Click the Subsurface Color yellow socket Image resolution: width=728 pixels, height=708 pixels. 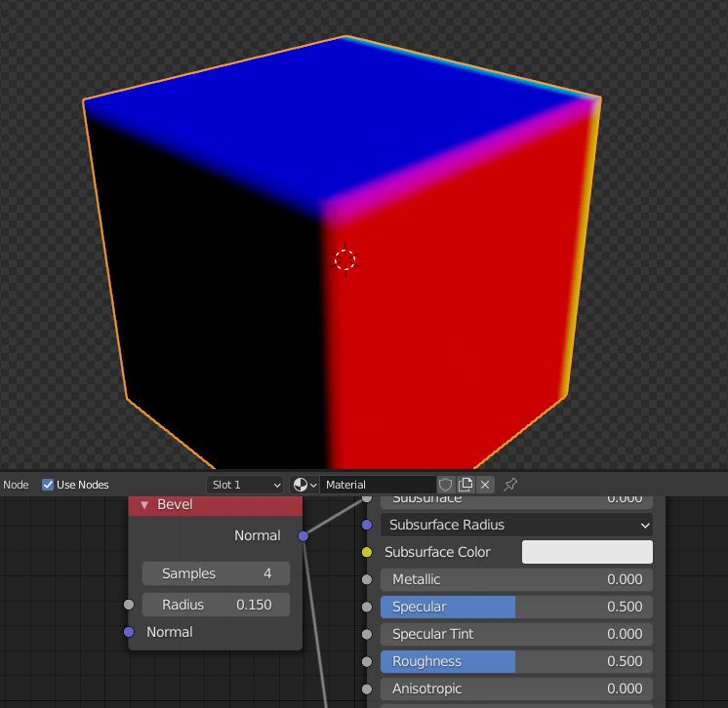[x=367, y=552]
